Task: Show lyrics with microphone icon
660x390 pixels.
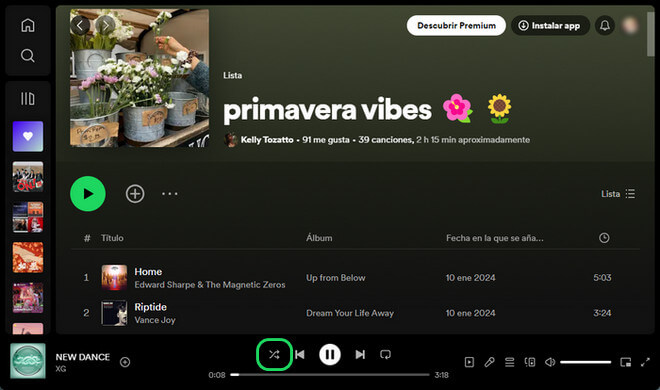Action: (489, 362)
